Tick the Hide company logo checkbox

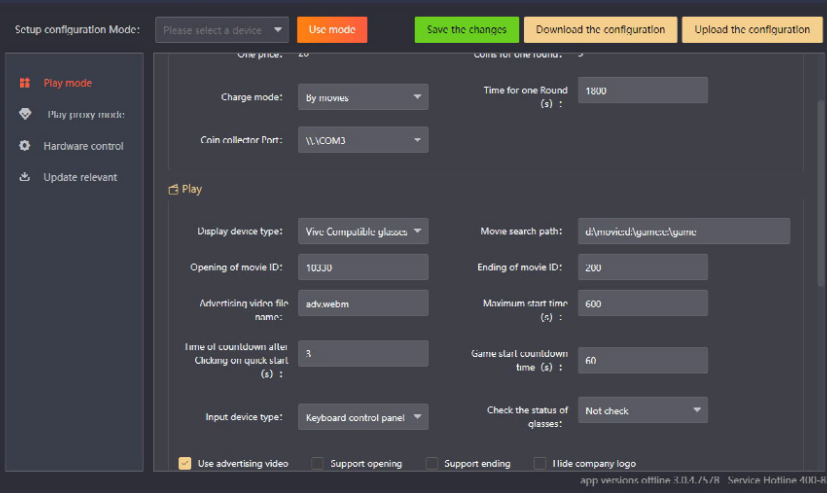pyautogui.click(x=540, y=463)
